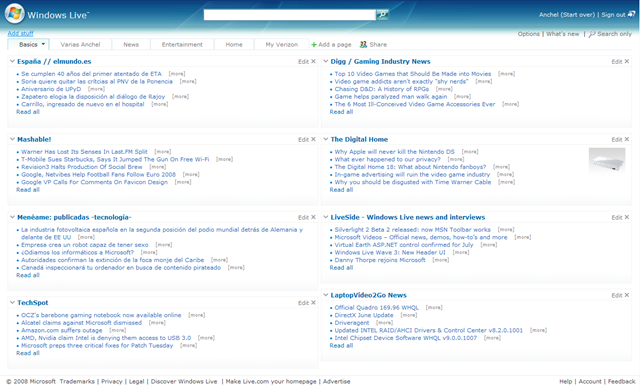This screenshot has width=640, height=389.
Task: Open 'Amazon.com suffers outage' headline
Action: [62, 330]
